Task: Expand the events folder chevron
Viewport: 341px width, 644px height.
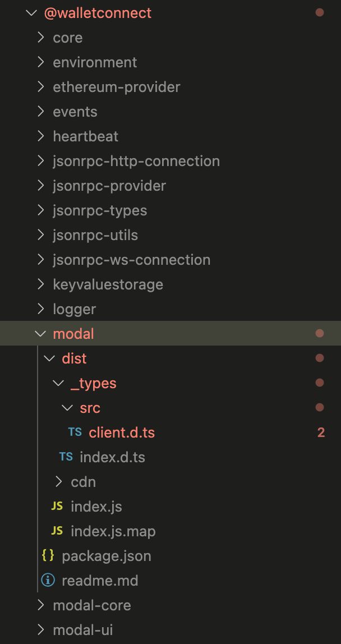Action: coord(40,112)
